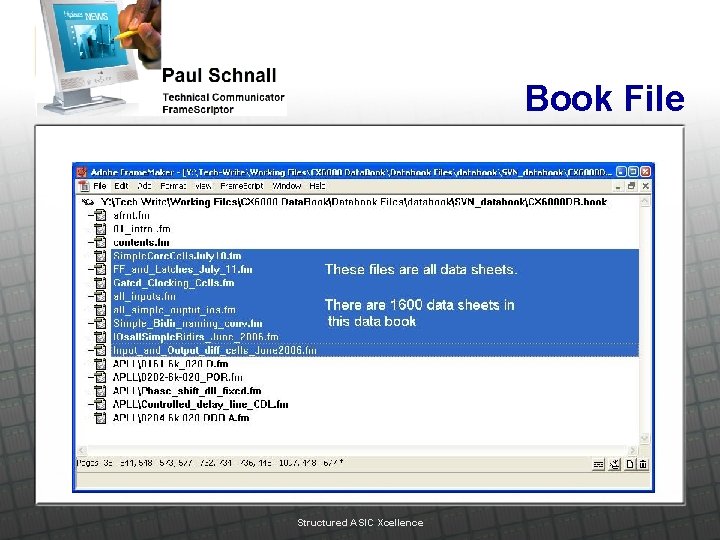
Task: Click the Pages range text in status bar
Action: (210, 463)
